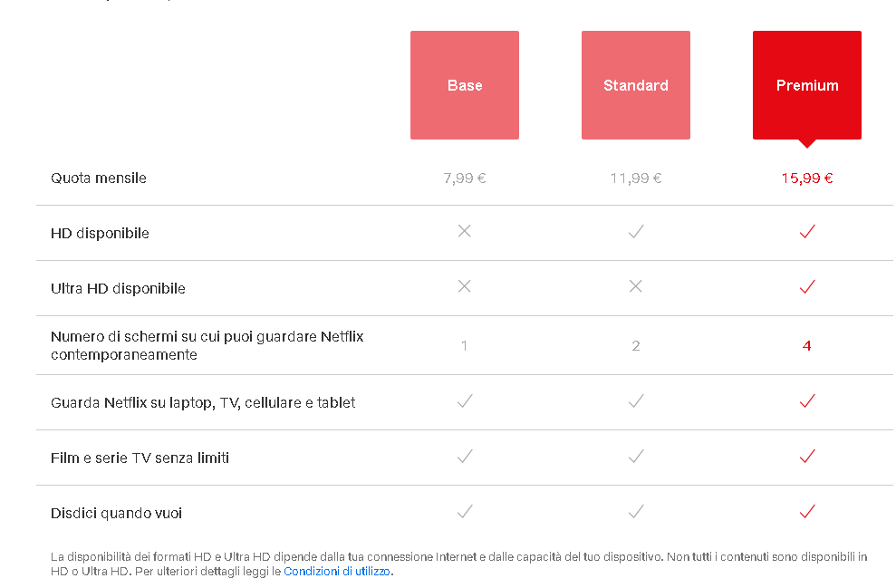Click the Standard X icon for Ultra HD
Image resolution: width=896 pixels, height=588 pixels.
click(x=635, y=285)
